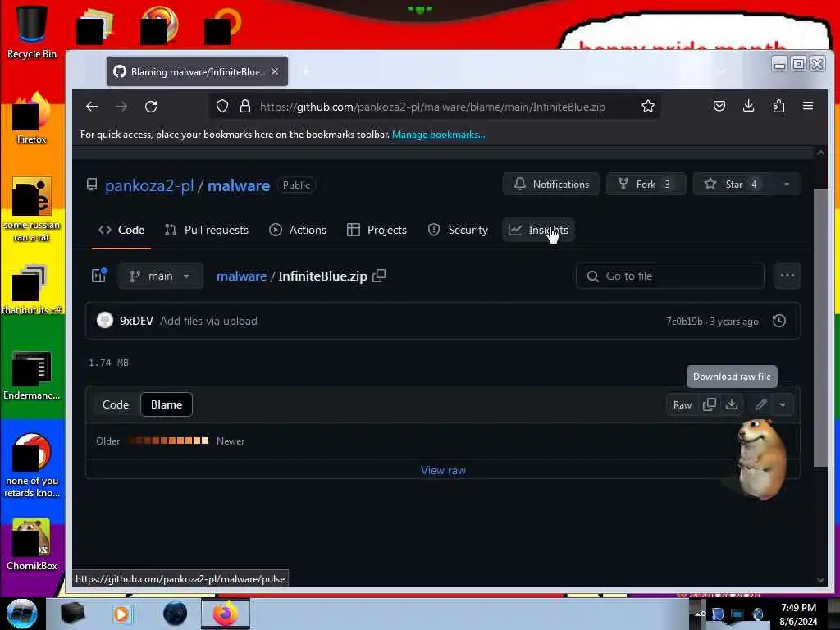Select the Firefox desktop shortcut
Viewport: 840px width, 630px height.
[x=32, y=116]
